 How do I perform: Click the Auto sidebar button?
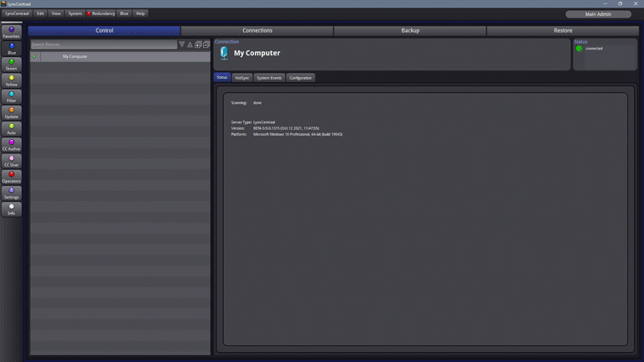pos(12,129)
